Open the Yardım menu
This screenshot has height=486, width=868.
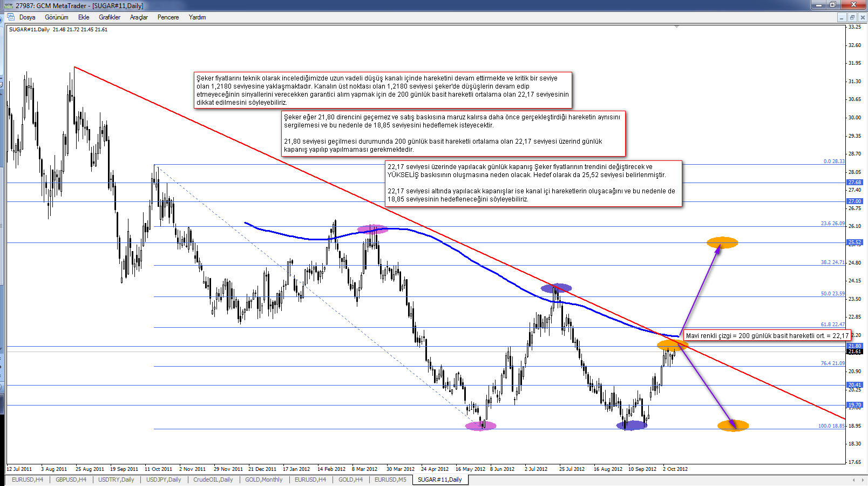[x=197, y=17]
